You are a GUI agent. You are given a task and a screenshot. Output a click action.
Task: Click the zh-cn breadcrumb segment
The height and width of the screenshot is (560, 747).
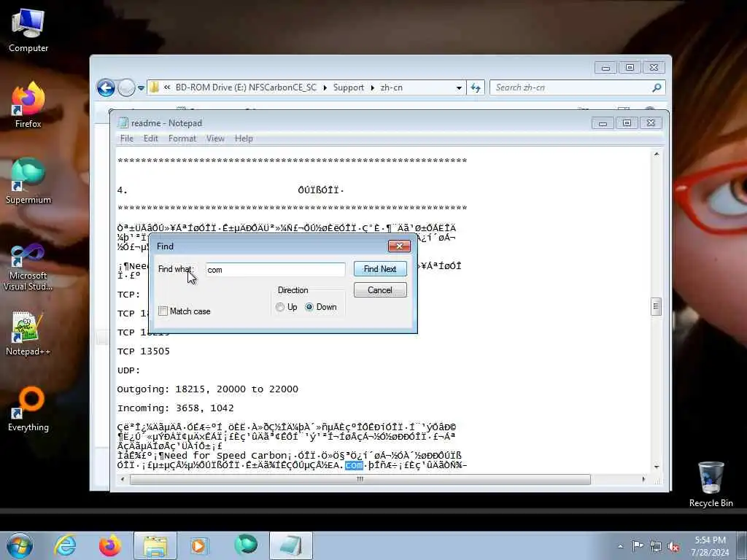tap(391, 87)
